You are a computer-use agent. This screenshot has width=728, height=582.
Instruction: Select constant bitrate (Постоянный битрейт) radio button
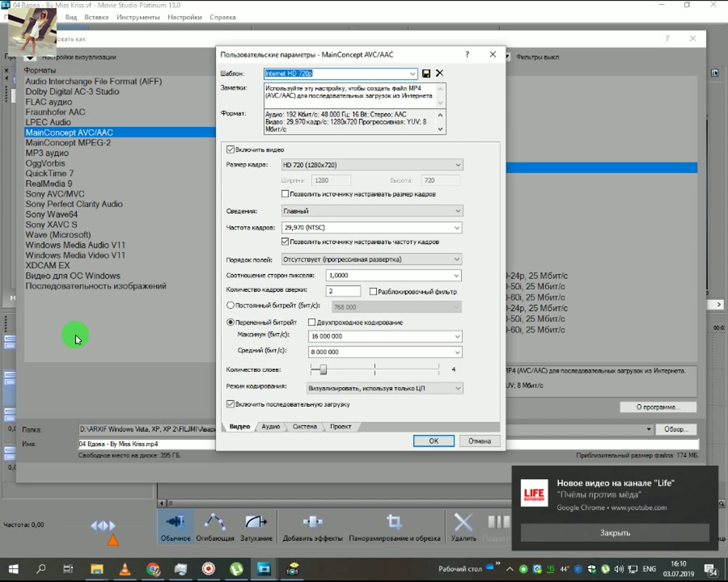(230, 305)
